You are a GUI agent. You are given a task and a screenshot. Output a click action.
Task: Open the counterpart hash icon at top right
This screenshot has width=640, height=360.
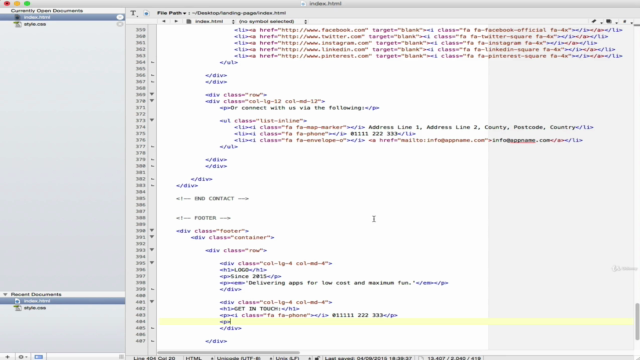point(624,21)
